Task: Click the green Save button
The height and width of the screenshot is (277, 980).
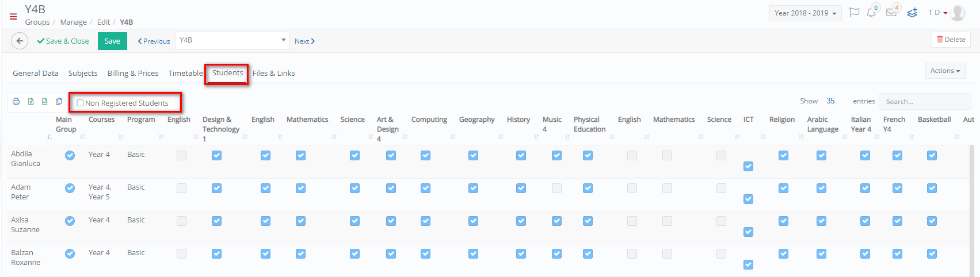Action: 112,41
